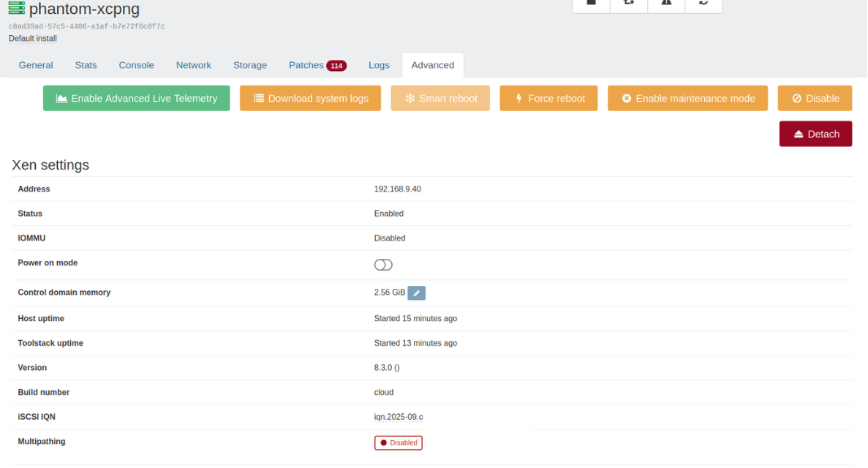Screen dimensions: 868x468
Task: Toggle the Power on mode switch
Action: [x=383, y=265]
